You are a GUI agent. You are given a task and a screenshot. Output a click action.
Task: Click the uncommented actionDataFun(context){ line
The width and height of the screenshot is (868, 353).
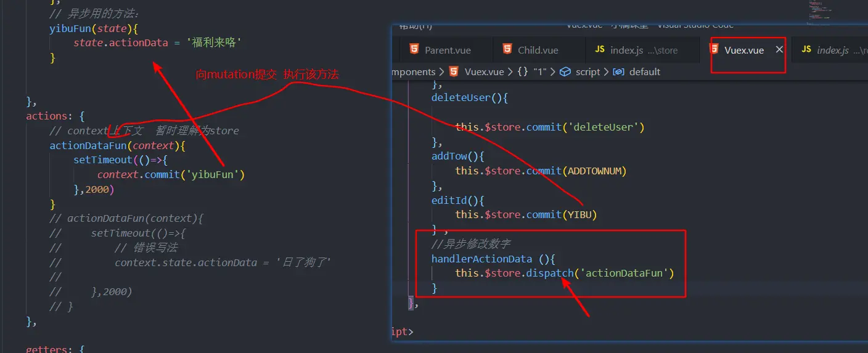pos(117,145)
